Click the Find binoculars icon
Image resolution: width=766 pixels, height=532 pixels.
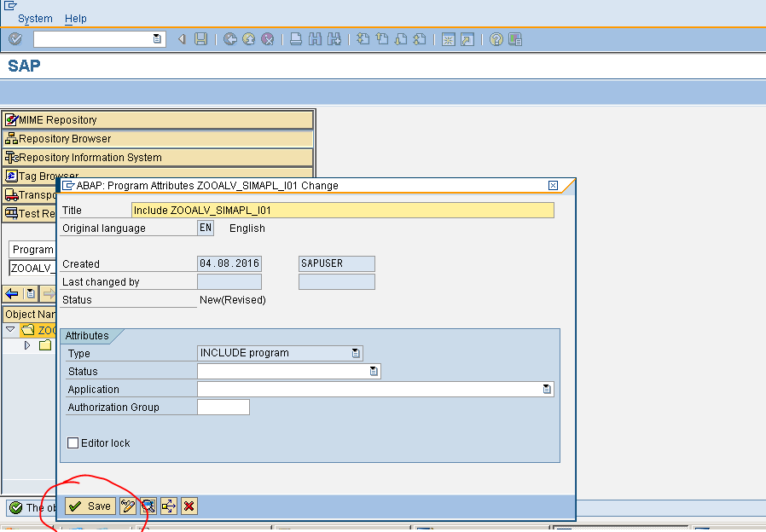point(315,39)
